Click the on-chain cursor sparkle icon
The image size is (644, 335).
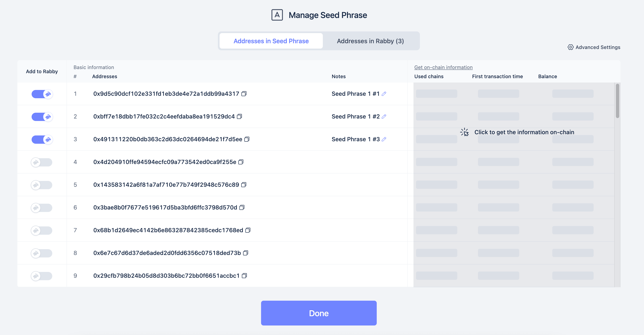465,132
